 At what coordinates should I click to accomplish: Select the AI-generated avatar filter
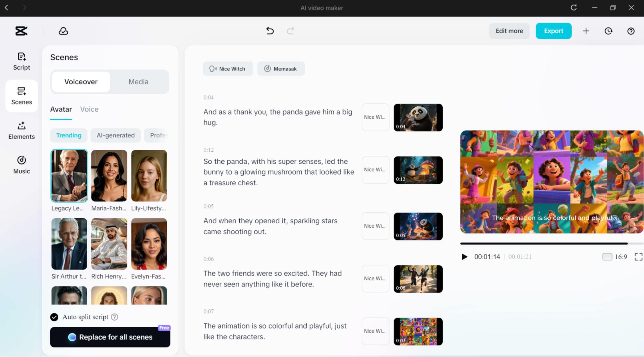point(116,135)
